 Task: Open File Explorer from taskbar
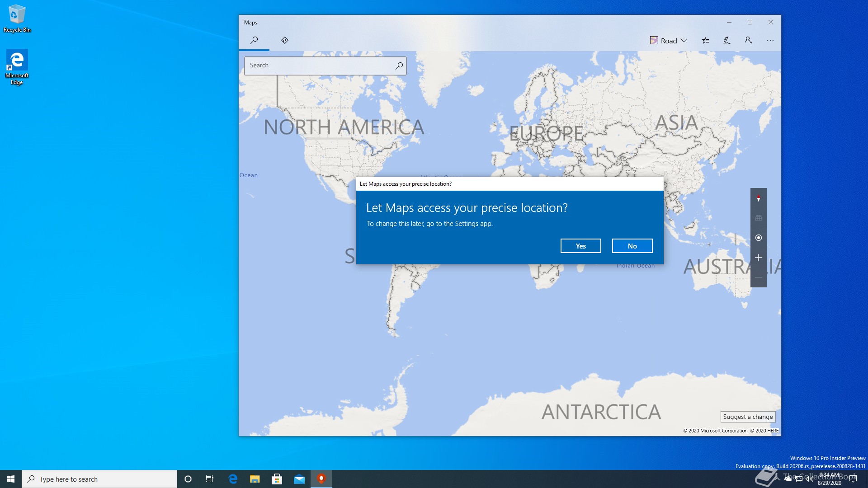pos(255,479)
